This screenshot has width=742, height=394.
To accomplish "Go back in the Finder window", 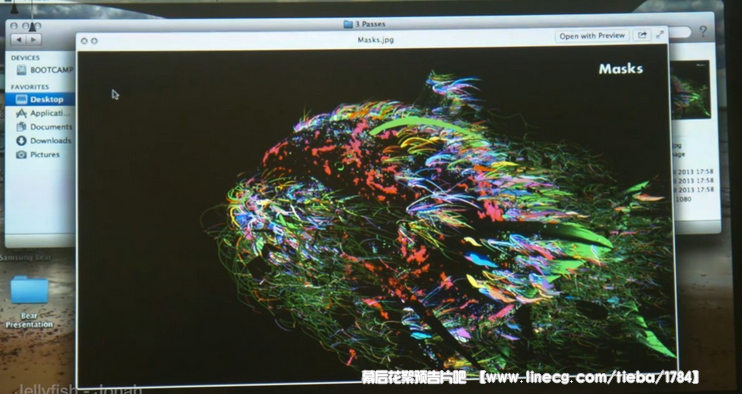I will [x=18, y=40].
